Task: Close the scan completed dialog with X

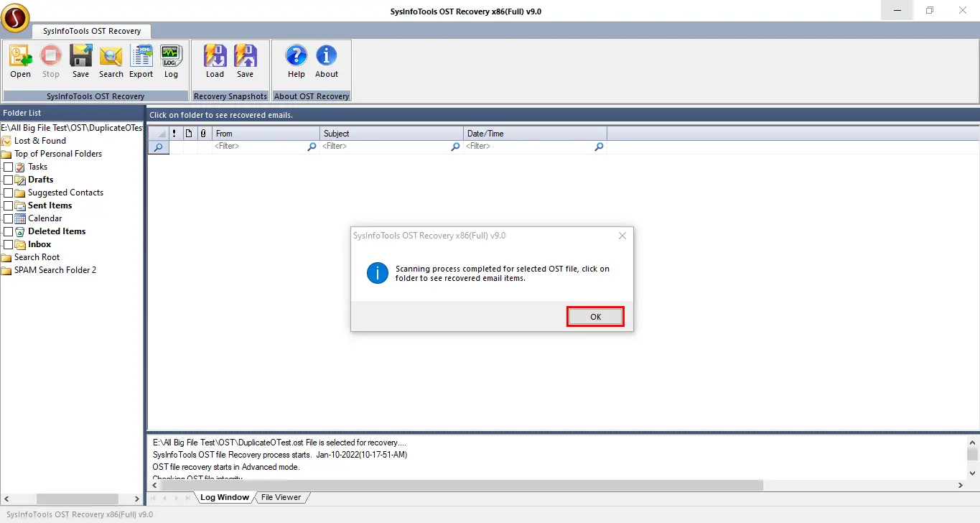Action: coord(622,236)
